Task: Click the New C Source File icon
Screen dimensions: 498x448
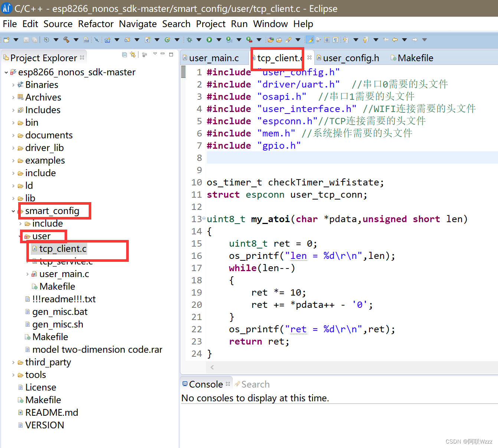Action: point(147,40)
